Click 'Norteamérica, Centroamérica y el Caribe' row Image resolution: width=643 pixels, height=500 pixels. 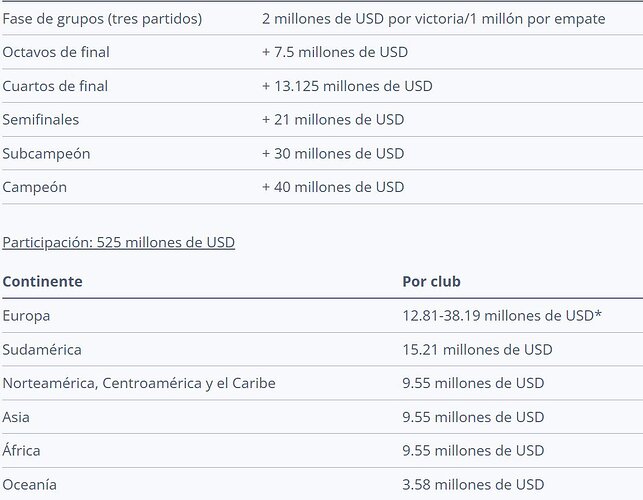tap(322, 383)
